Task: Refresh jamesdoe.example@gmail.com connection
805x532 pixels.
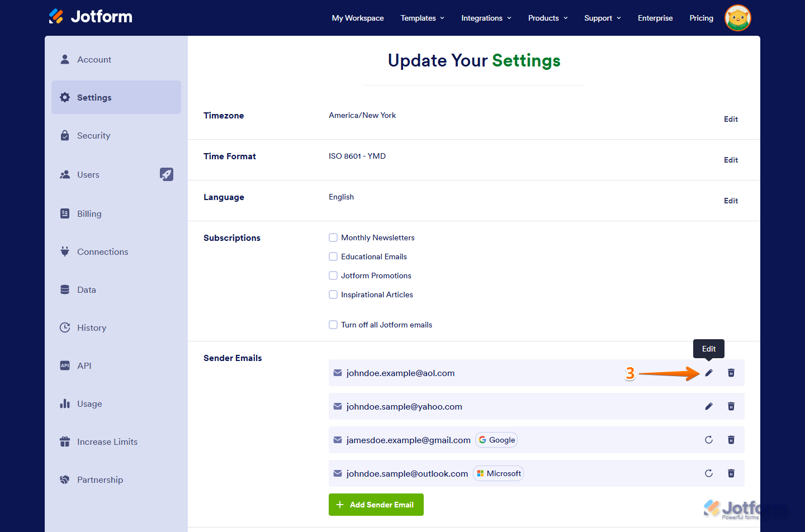Action: [709, 440]
